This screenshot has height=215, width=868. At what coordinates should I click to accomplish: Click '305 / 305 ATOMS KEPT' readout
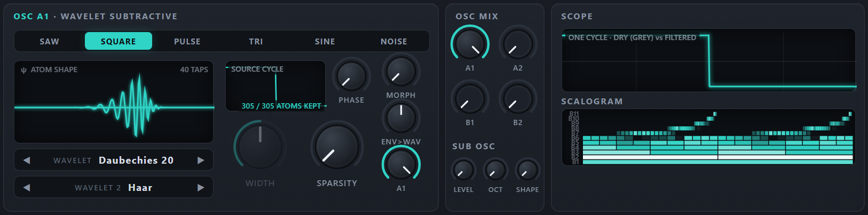pos(281,106)
